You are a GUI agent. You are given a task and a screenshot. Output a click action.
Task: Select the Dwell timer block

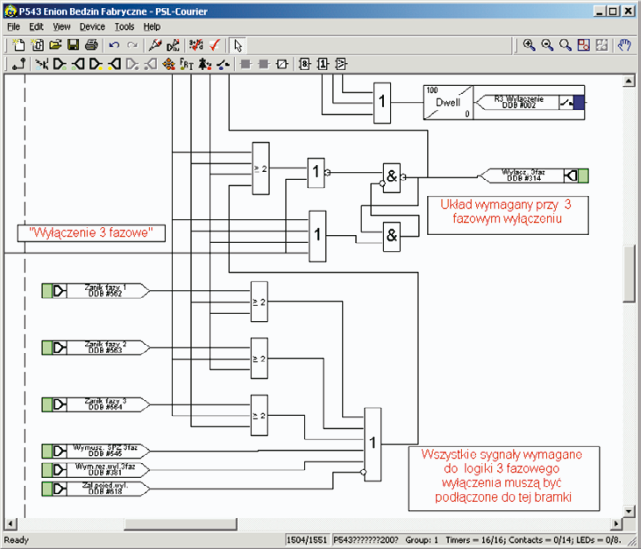[448, 102]
